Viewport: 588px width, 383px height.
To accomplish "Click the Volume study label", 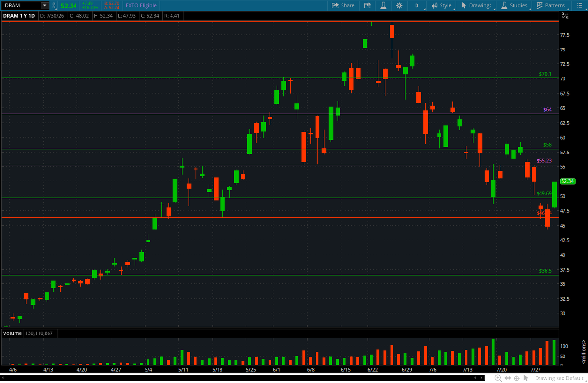I will coord(13,333).
